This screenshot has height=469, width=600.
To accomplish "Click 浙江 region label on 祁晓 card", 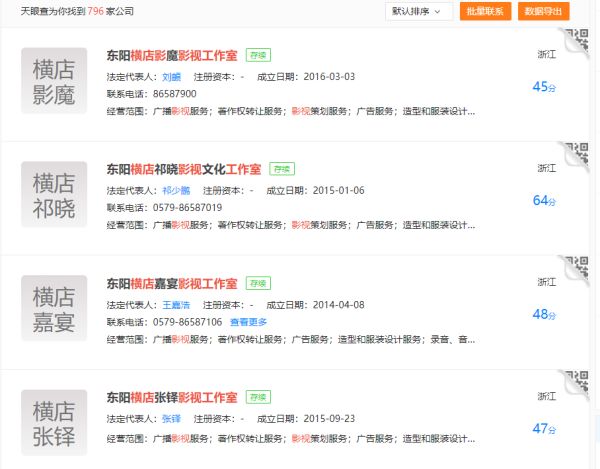I will click(547, 168).
